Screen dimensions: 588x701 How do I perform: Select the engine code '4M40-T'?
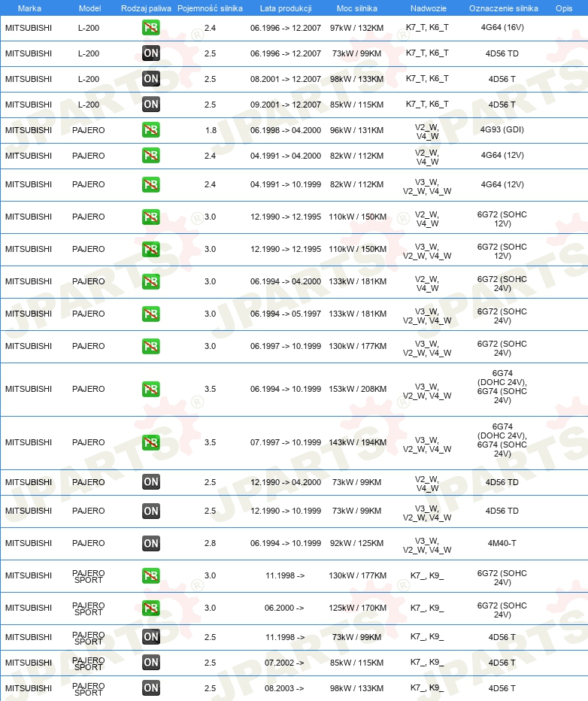(502, 543)
